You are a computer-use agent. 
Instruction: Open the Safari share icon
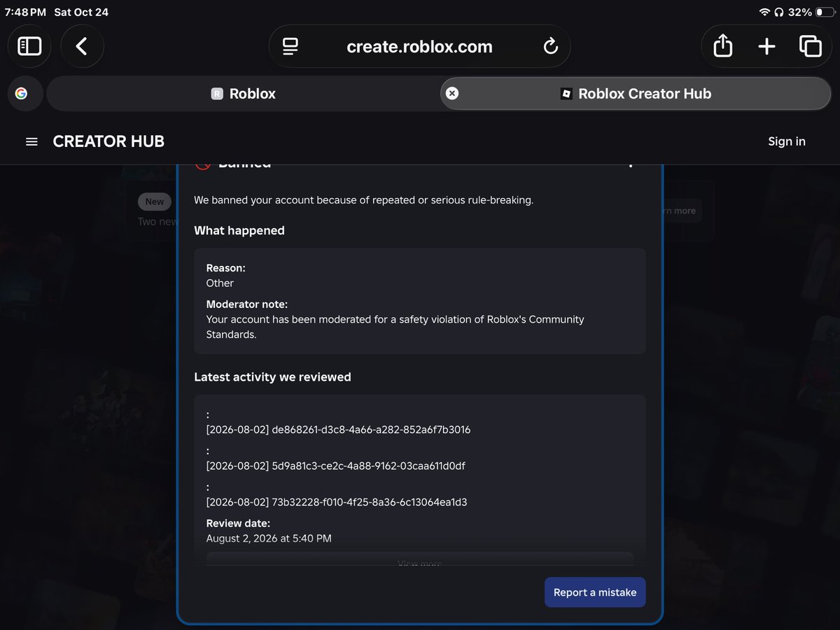click(x=722, y=46)
